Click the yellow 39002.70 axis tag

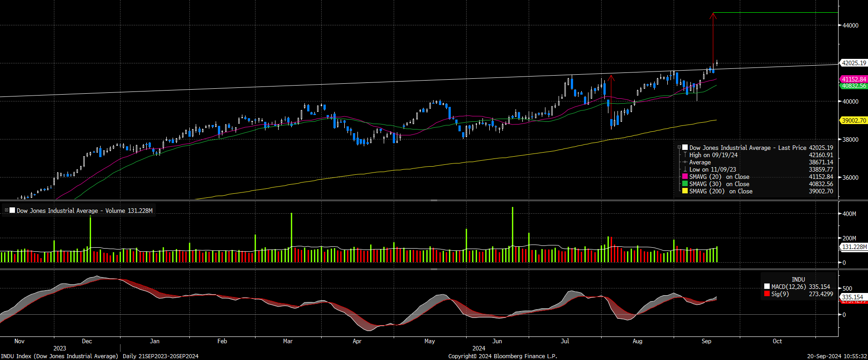pos(854,120)
